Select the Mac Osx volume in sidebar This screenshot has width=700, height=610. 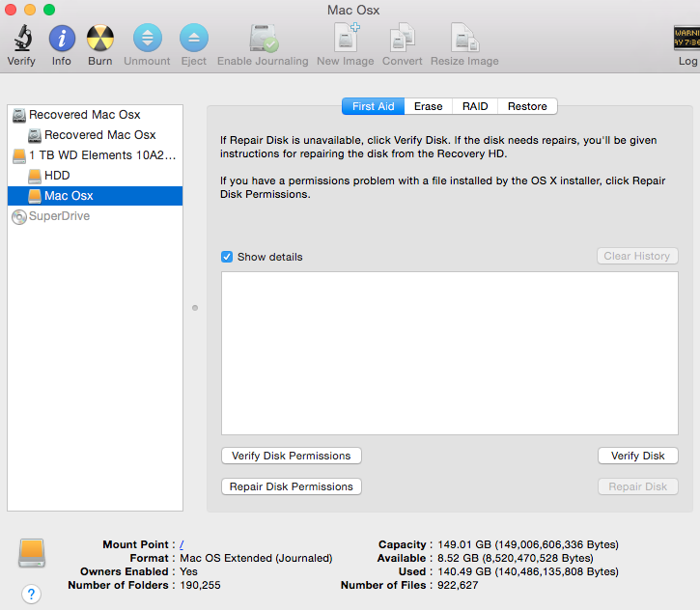(95, 196)
